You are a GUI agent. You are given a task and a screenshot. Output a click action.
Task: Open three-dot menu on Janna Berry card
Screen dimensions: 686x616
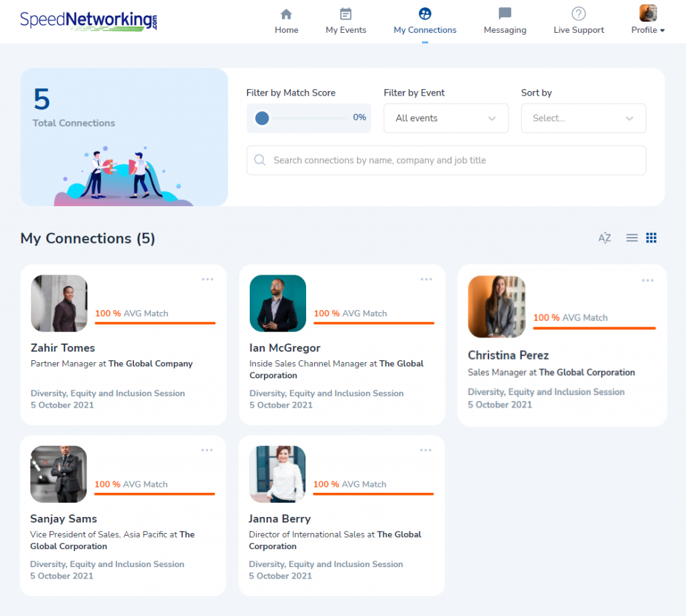pyautogui.click(x=426, y=450)
